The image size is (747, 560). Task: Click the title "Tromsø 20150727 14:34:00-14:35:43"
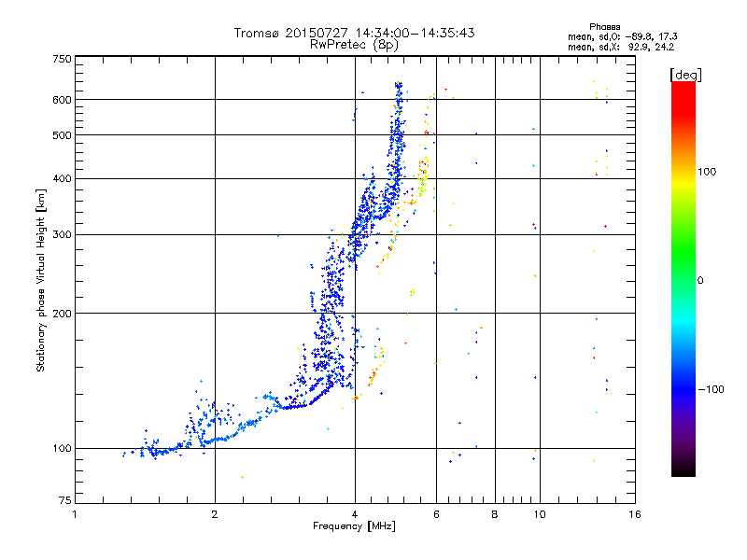pos(354,33)
